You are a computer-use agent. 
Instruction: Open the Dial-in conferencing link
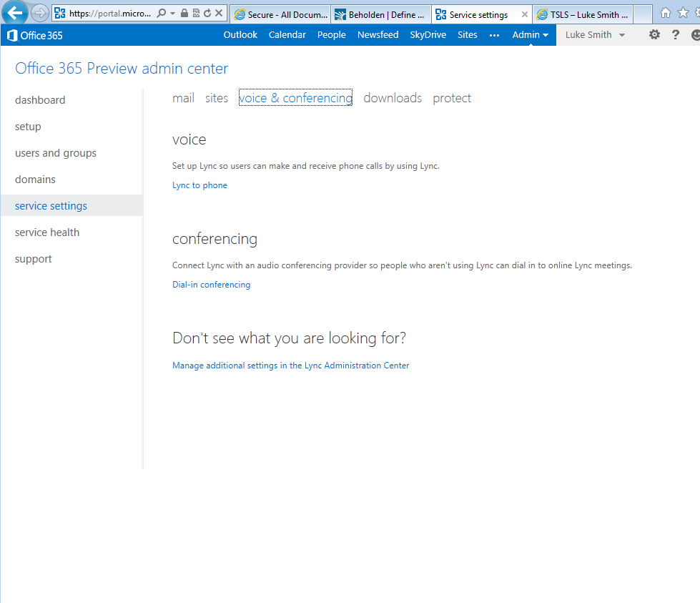point(211,285)
